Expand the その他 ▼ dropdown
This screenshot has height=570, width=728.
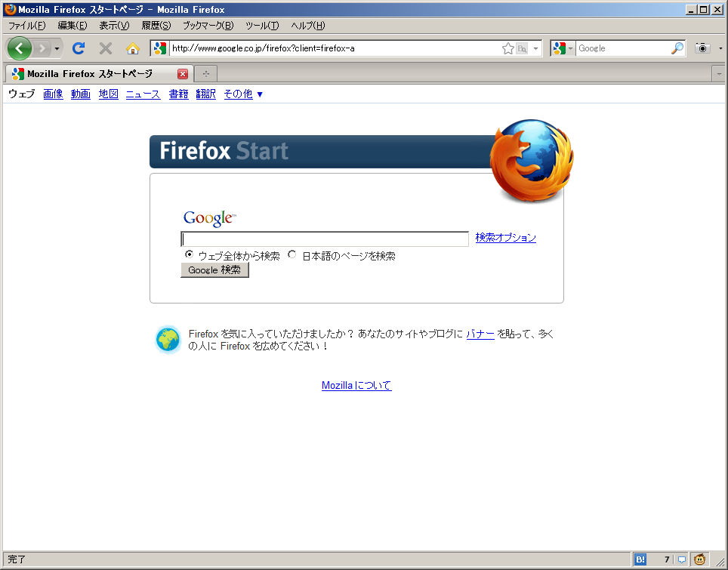click(x=243, y=94)
